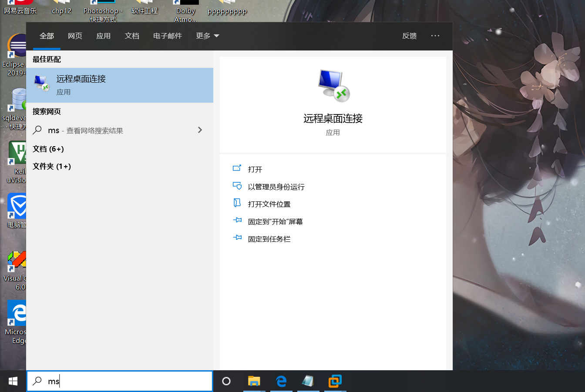Select the Dolby Atmos desktop shortcut label
Viewport: 585px width, 392px height.
[x=185, y=15]
